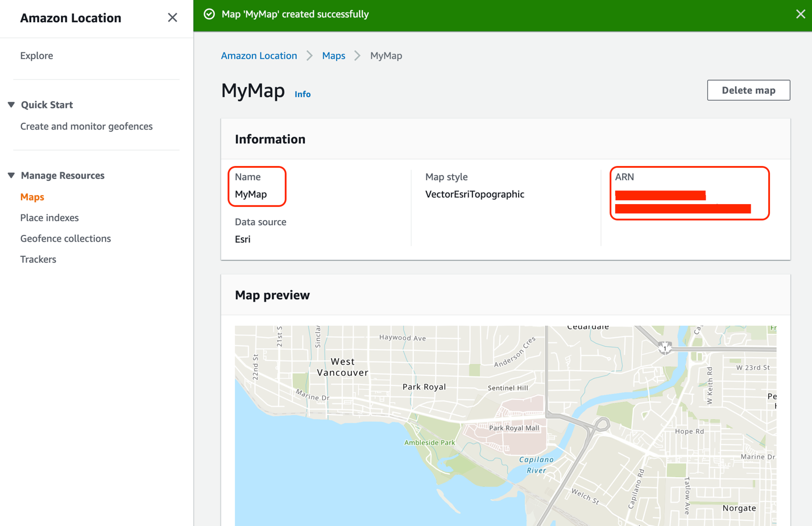Collapse the Manage Resources section
Viewport: 812px width, 526px height.
pos(11,175)
